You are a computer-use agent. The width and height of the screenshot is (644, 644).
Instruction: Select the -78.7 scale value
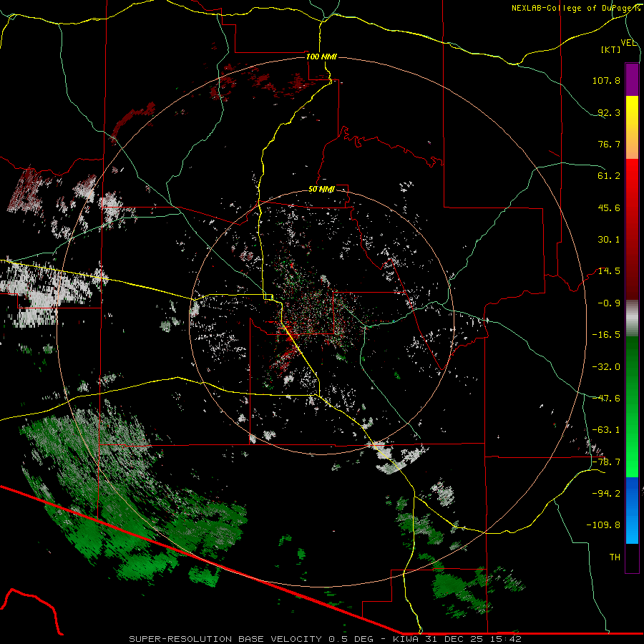tap(606, 462)
